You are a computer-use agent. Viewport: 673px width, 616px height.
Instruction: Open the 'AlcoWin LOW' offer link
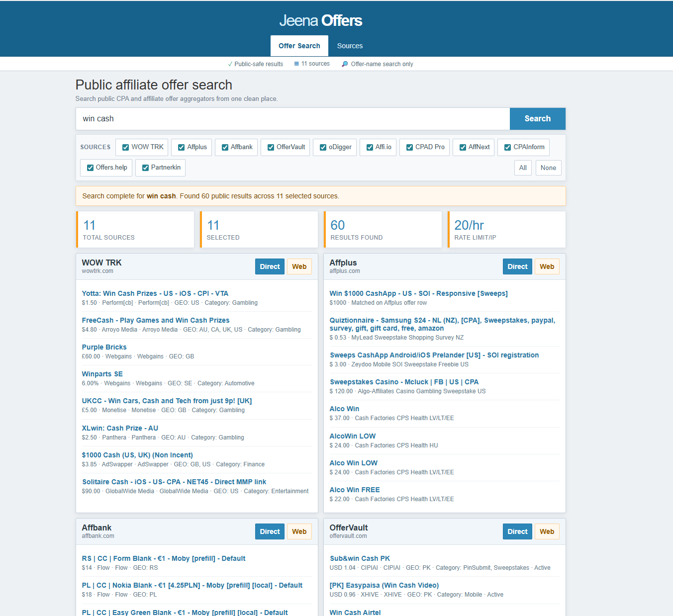(353, 436)
